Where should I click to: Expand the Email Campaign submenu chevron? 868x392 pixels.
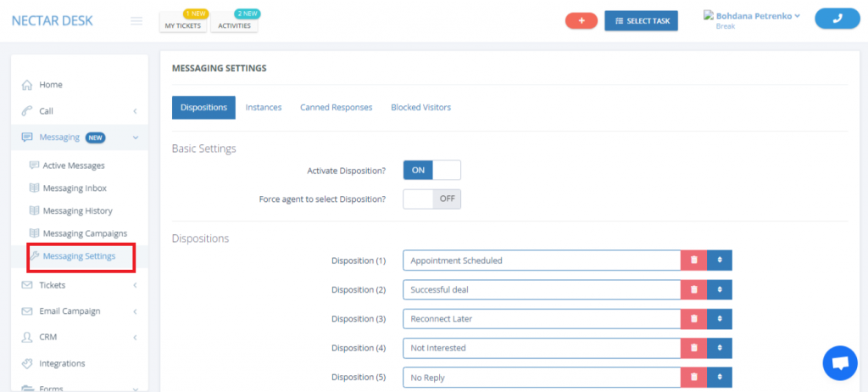(135, 311)
